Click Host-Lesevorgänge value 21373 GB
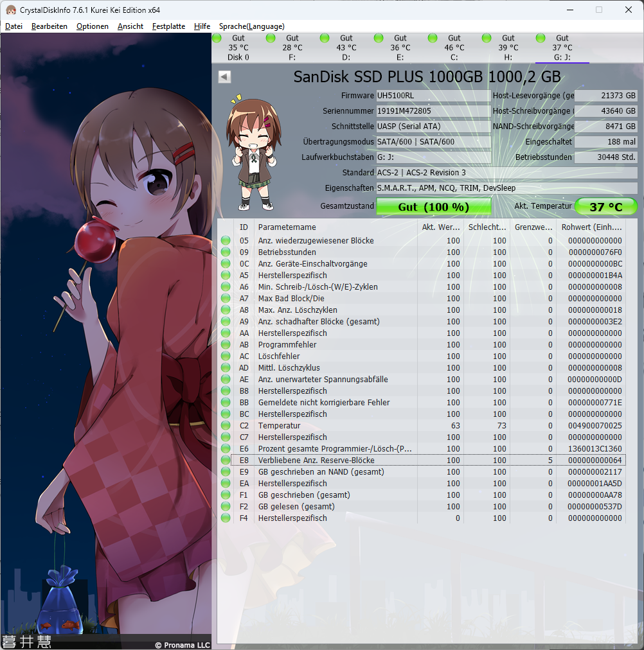 coord(606,95)
